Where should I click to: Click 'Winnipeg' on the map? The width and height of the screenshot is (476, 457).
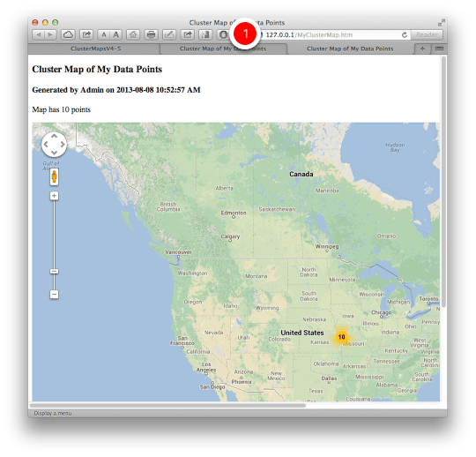point(327,246)
